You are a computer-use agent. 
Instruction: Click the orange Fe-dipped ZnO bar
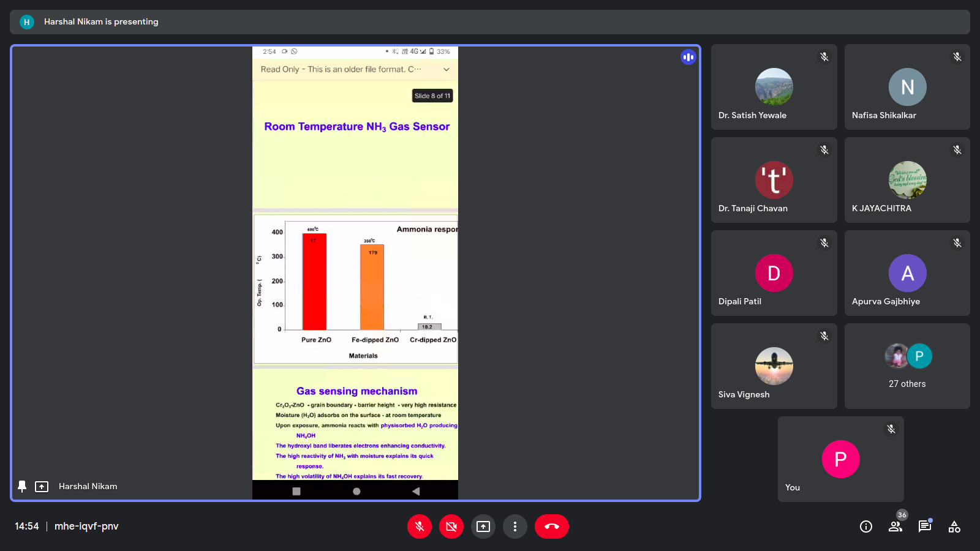click(x=372, y=287)
